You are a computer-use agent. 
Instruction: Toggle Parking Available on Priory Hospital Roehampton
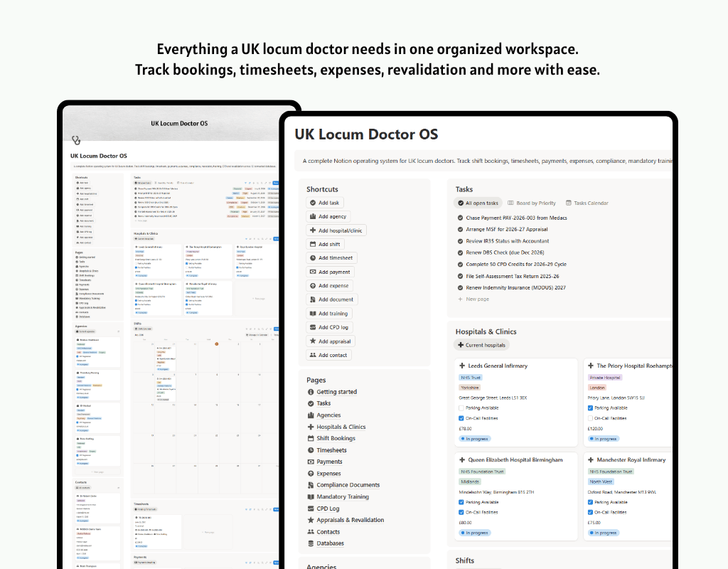(590, 408)
